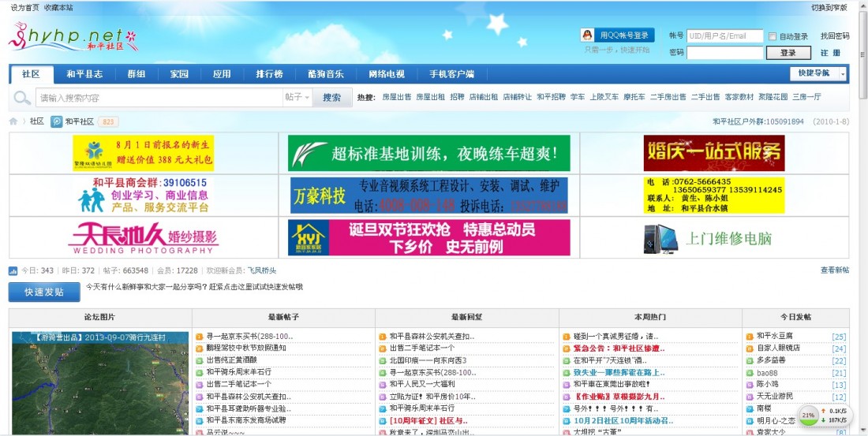Screen dimensions: 868x436
Task: Select the 社区 navigation tab
Action: [x=32, y=74]
